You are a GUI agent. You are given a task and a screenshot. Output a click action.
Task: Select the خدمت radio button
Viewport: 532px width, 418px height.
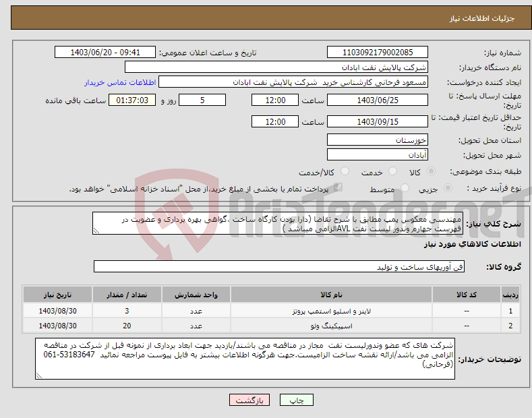coord(392,171)
